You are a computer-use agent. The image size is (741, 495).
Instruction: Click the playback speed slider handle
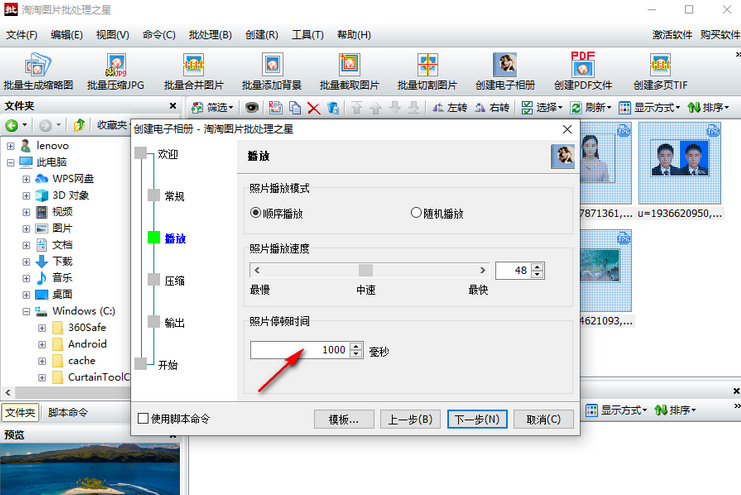coord(366,270)
